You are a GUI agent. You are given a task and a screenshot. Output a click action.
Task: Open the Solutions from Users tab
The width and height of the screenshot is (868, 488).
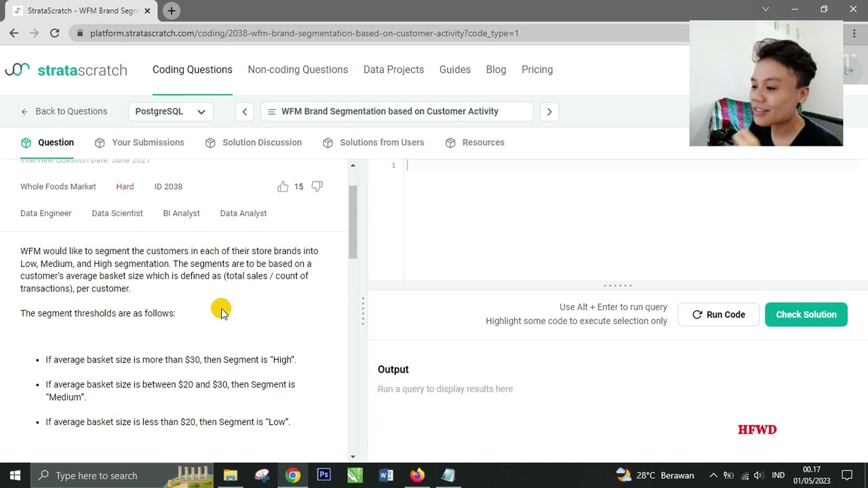point(373,142)
